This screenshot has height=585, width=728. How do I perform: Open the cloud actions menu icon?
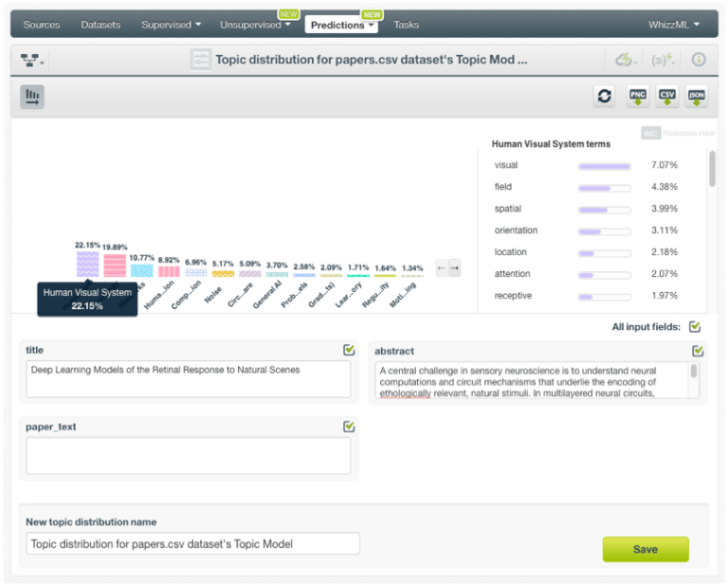click(627, 60)
